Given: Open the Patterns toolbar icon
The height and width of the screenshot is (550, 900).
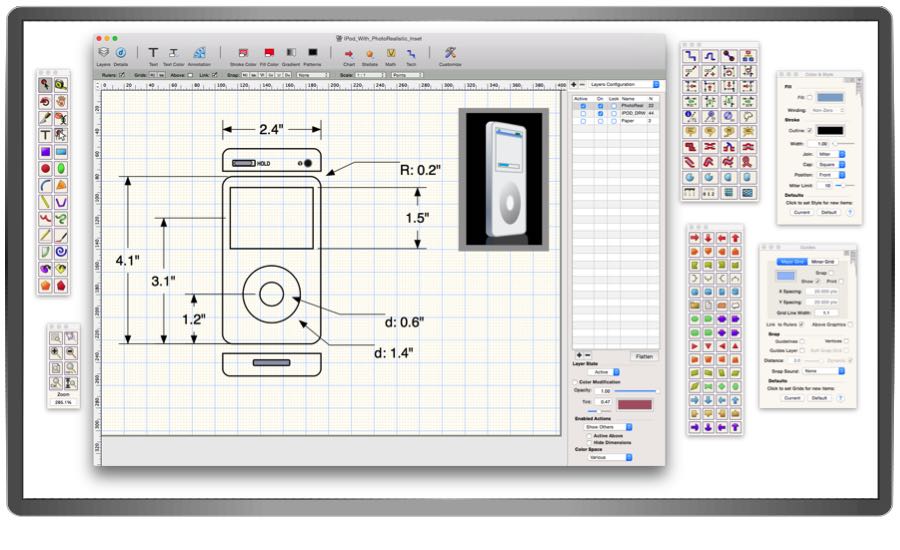Looking at the screenshot, I should [x=312, y=52].
